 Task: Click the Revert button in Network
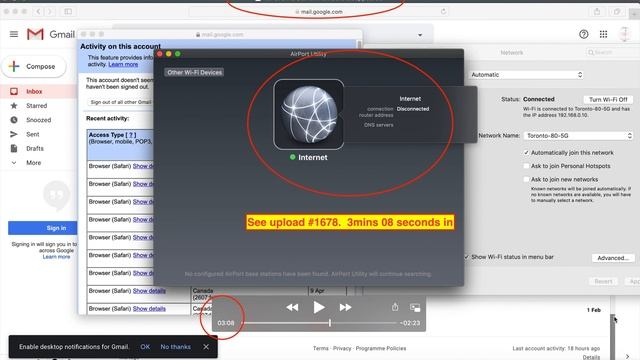pos(603,281)
